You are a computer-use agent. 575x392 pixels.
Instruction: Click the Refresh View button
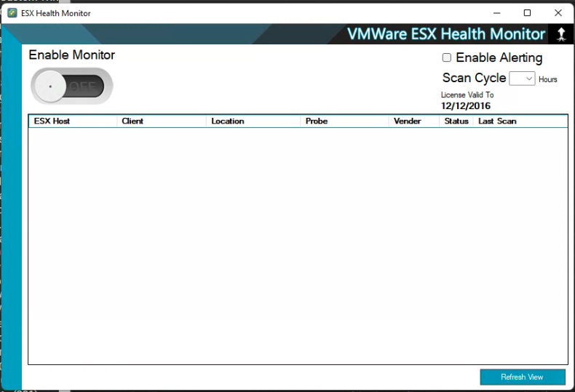pyautogui.click(x=522, y=377)
